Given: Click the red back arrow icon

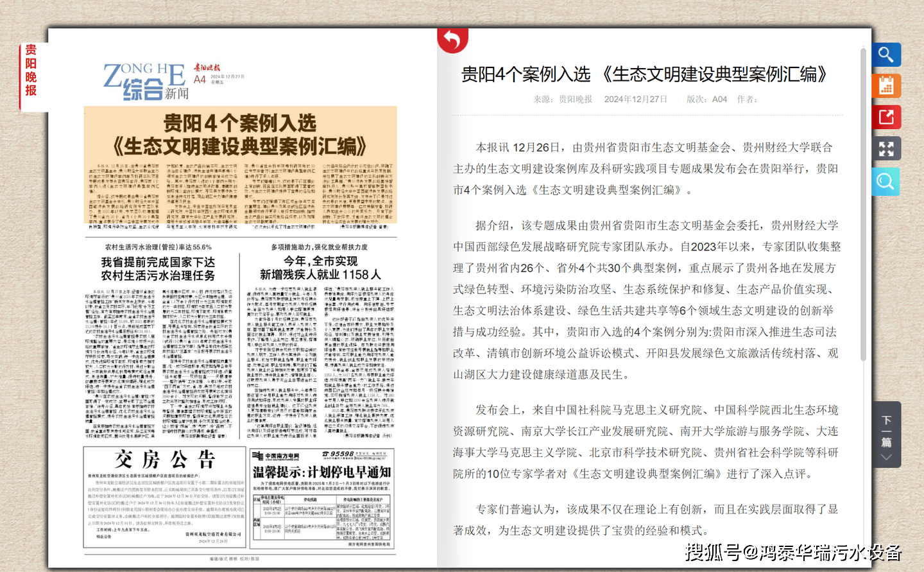Looking at the screenshot, I should click(x=452, y=40).
